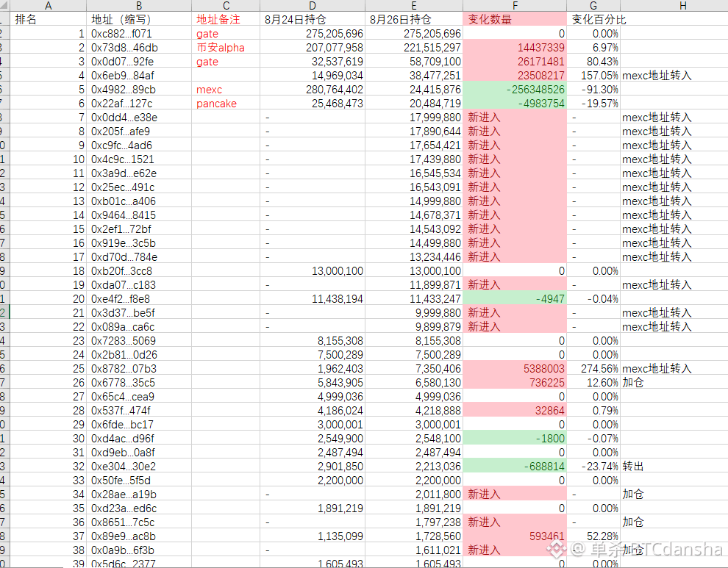Select column F header
This screenshot has height=568, width=728.
515,6
